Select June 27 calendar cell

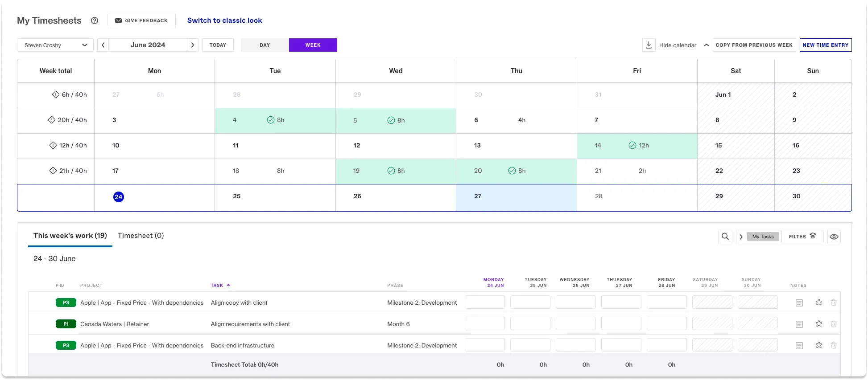pos(517,197)
